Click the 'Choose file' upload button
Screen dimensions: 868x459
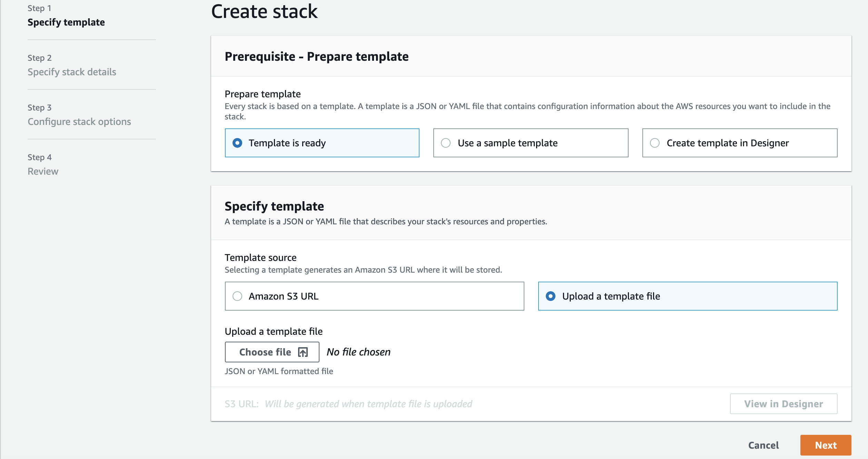pos(272,352)
